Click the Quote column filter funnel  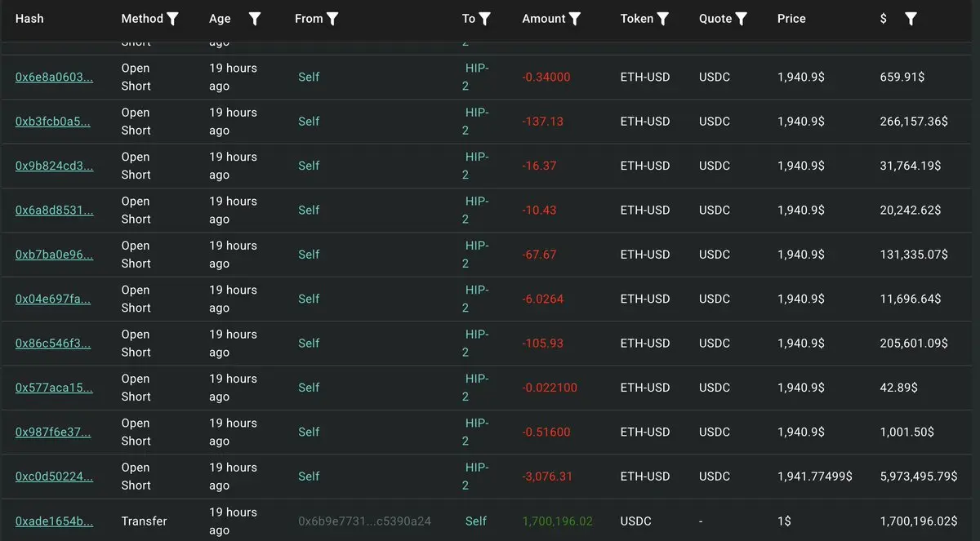742,19
